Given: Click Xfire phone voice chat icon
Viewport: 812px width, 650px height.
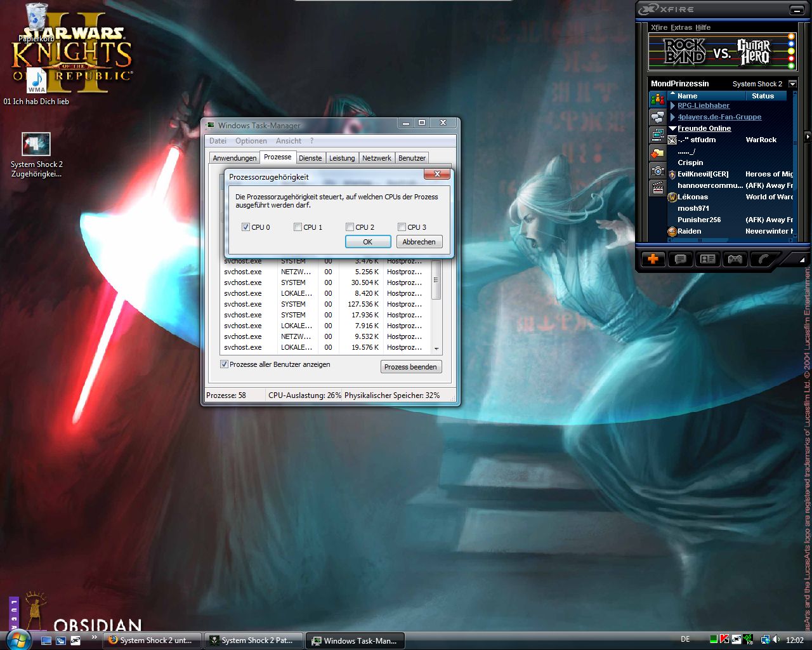Looking at the screenshot, I should 763,259.
